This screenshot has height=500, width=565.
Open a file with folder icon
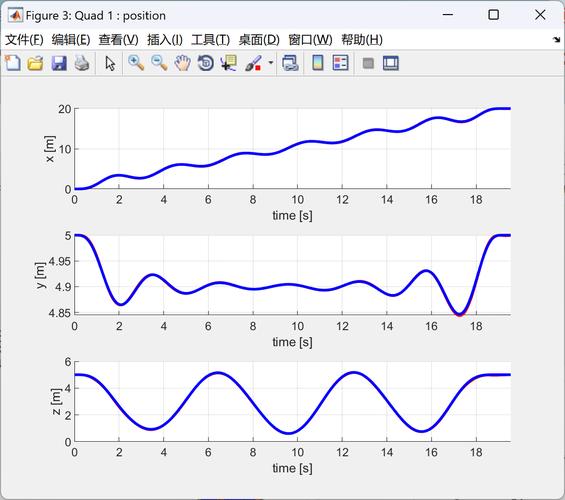click(36, 63)
